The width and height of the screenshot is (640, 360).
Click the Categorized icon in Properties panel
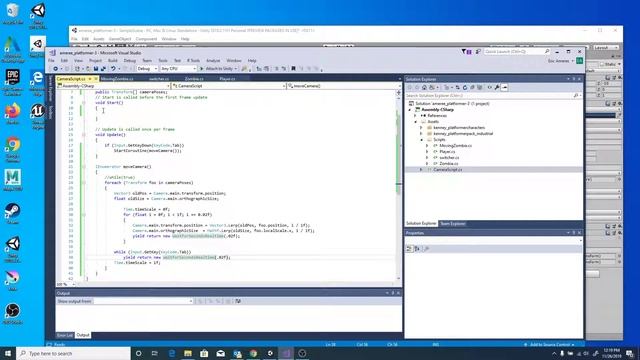tap(409, 249)
